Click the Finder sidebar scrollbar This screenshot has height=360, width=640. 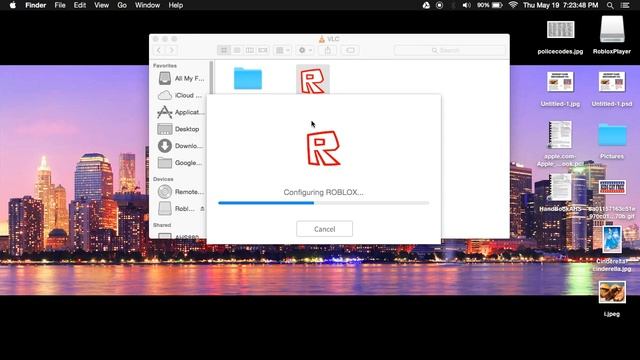pos(211,78)
